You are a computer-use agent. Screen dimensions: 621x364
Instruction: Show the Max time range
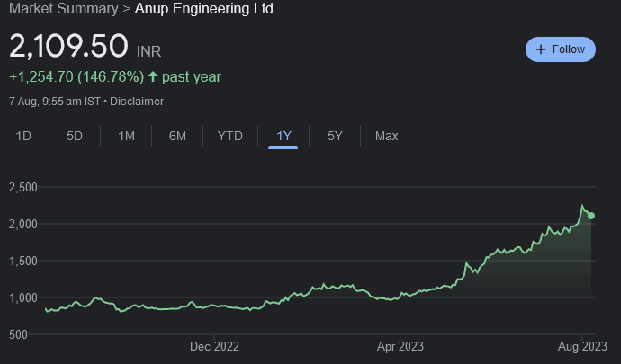pos(386,136)
